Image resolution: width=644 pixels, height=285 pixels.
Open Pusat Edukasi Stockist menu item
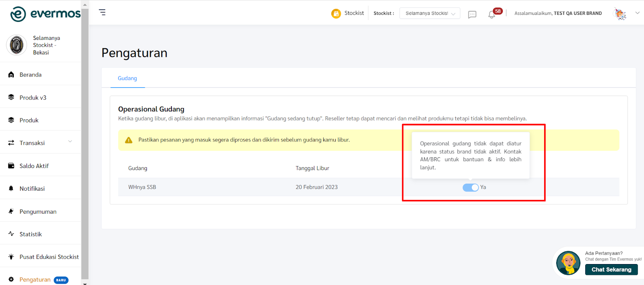click(x=49, y=257)
